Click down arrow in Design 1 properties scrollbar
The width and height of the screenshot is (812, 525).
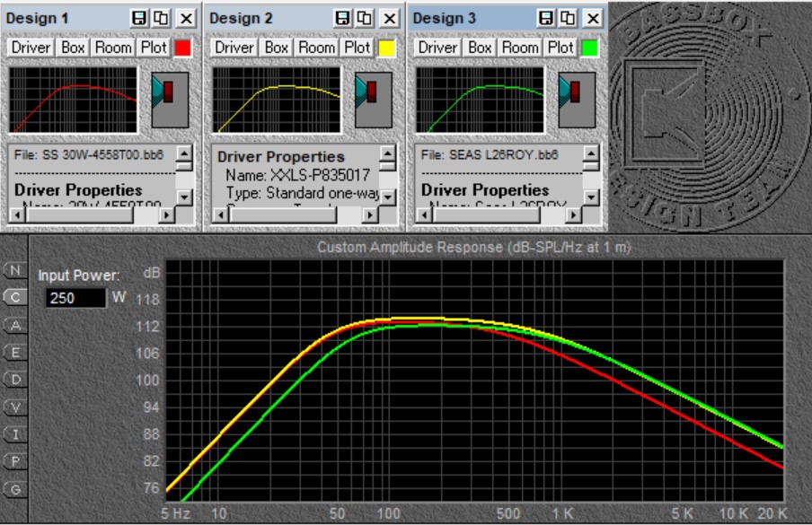point(184,197)
